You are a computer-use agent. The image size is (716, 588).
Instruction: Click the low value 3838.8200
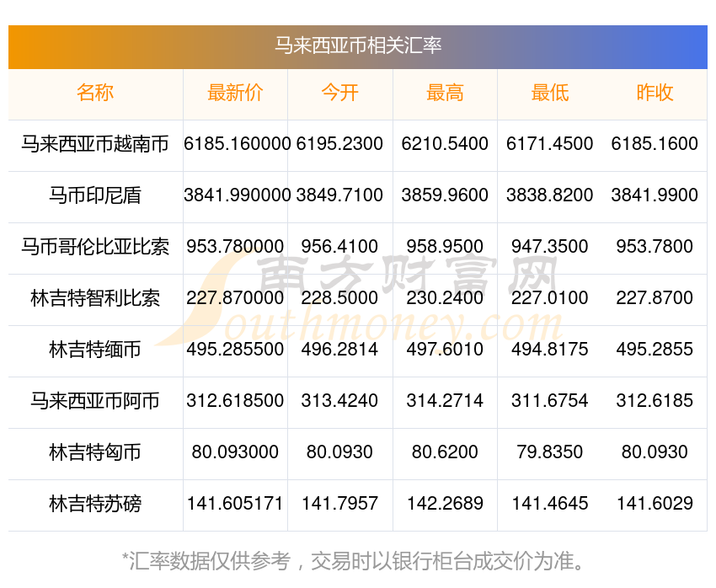tap(550, 195)
